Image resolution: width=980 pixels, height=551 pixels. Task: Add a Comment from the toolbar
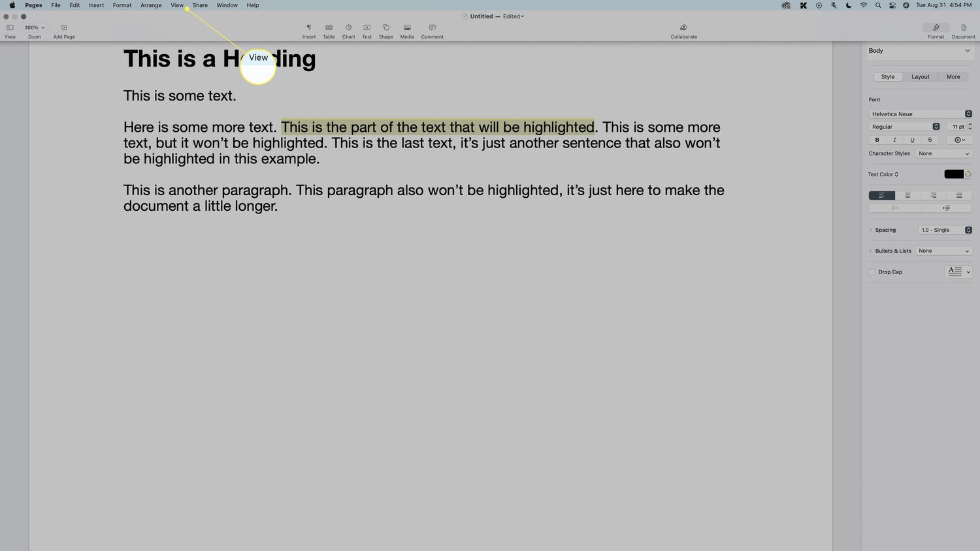(432, 28)
